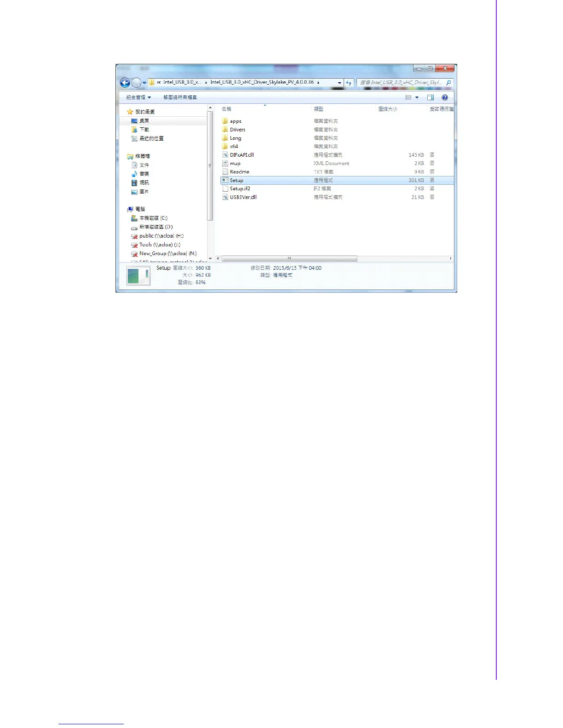Click the 145 KB size value

point(416,155)
